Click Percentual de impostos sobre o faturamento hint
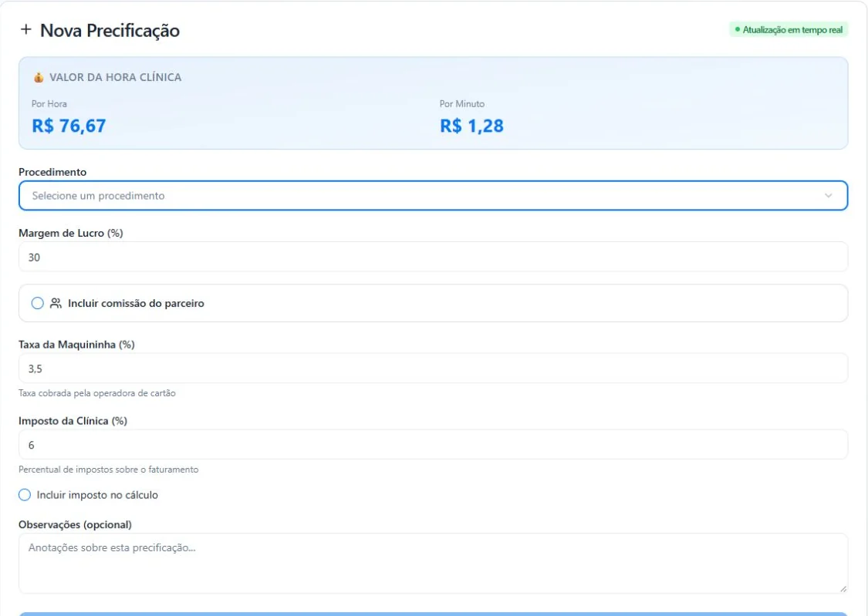868x616 pixels. click(x=109, y=470)
